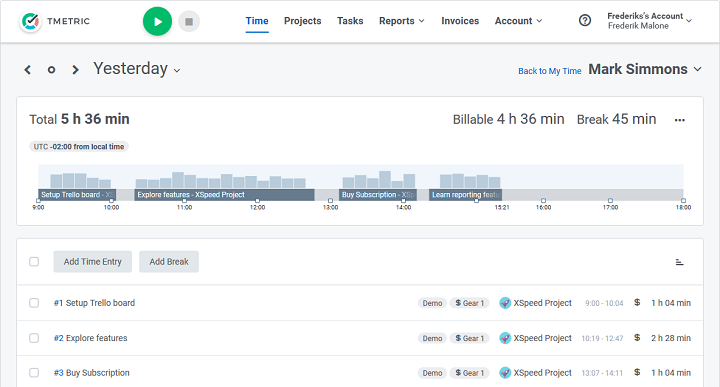Click the 16:00 timeline handle
This screenshot has width=720, height=387.
(x=543, y=201)
